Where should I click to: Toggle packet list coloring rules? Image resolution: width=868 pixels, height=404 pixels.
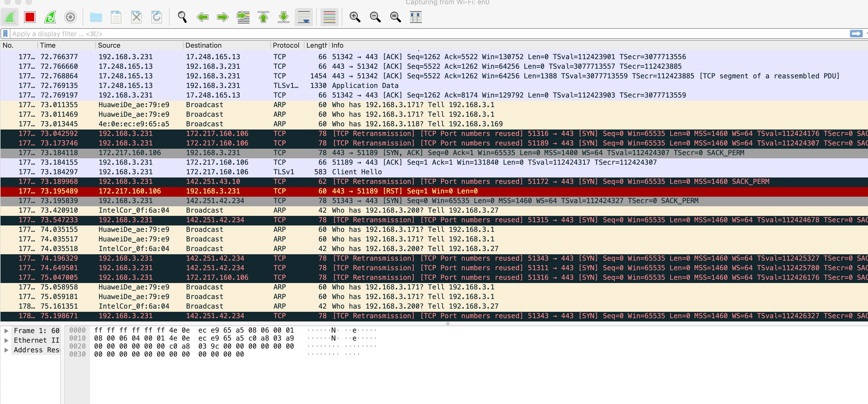pyautogui.click(x=329, y=17)
